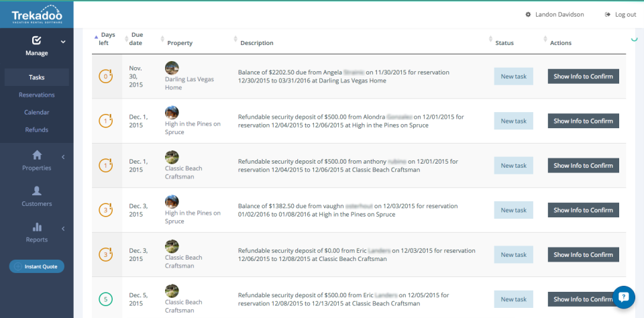Show Info to Confirm in Dec. 5 row
644x318 pixels.
coord(583,299)
